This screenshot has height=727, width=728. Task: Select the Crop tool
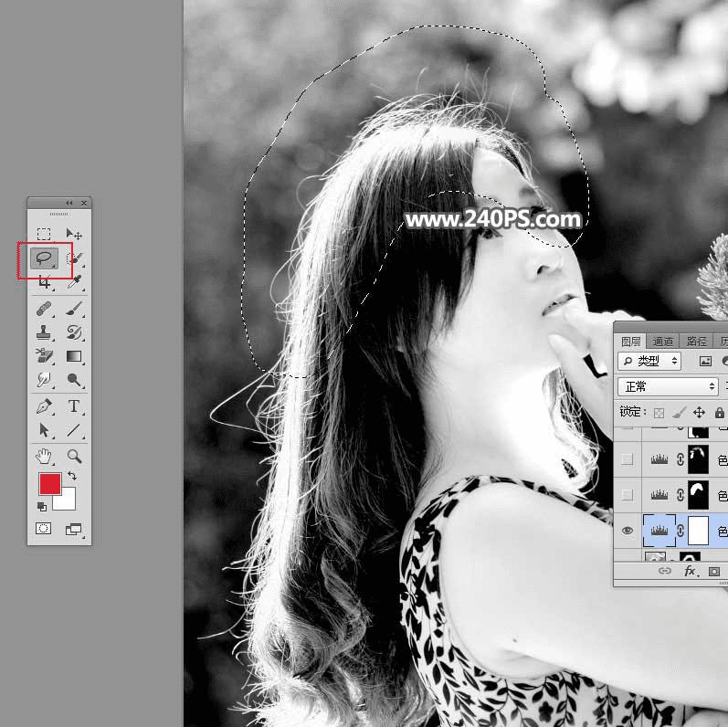click(44, 282)
